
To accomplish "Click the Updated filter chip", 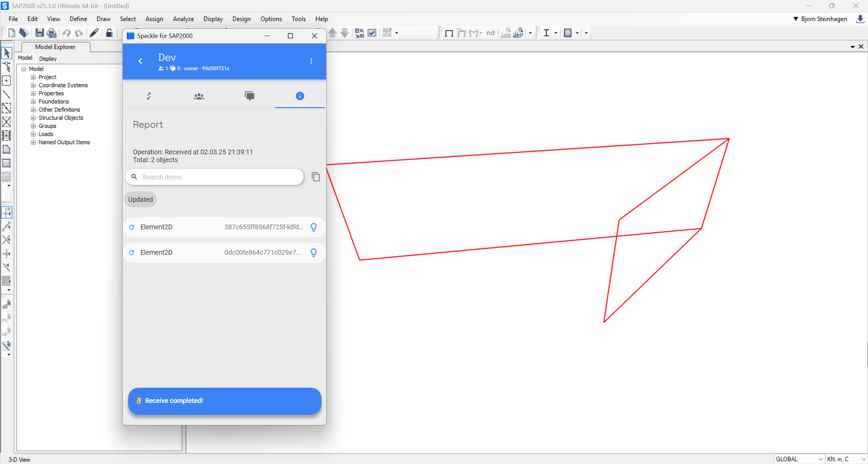I will click(x=140, y=199).
